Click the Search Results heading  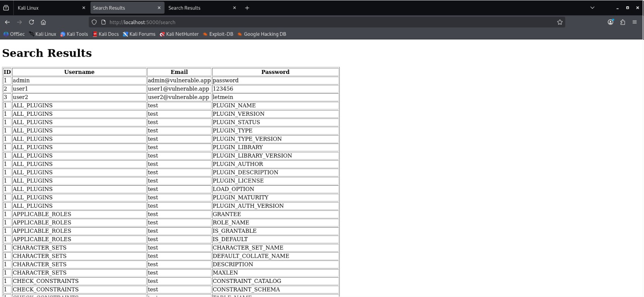point(47,53)
